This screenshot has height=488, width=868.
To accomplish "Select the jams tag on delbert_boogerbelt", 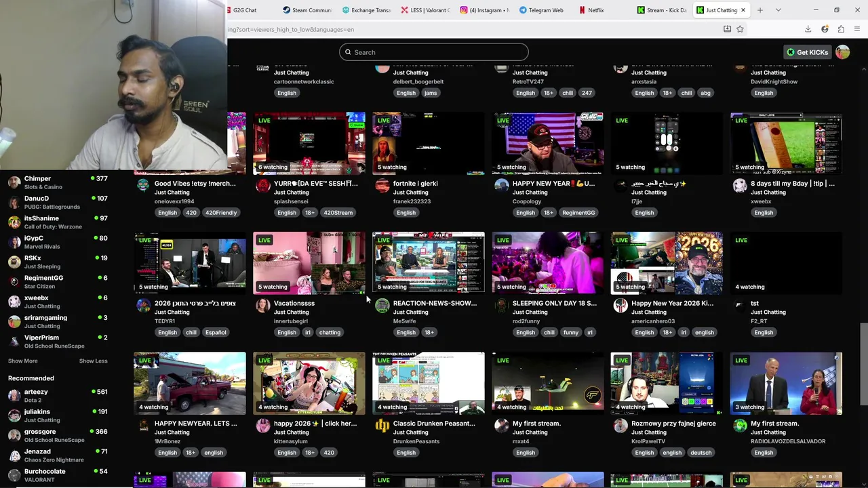I will coord(431,93).
